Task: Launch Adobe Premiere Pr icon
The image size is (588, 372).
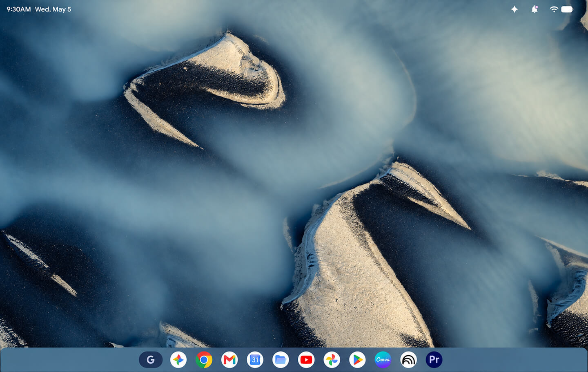Action: coord(434,360)
